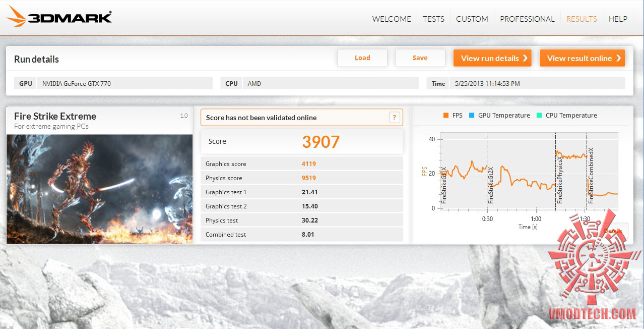The height and width of the screenshot is (329, 644).
Task: Select the Graphics test 1 row
Action: tap(302, 192)
